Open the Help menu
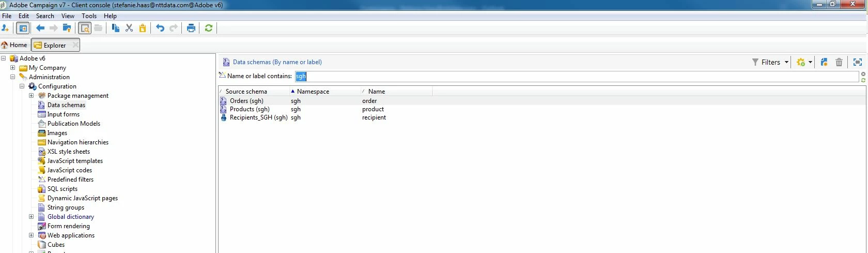 pos(110,16)
